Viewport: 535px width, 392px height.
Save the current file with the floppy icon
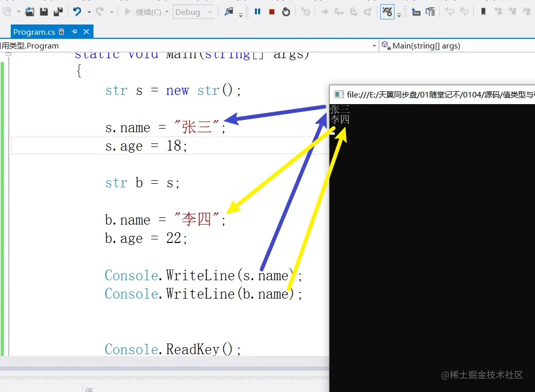(44, 12)
